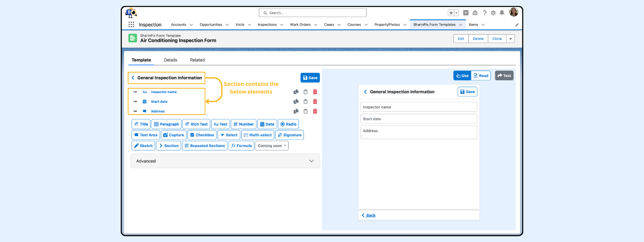Open the App Launcher grid icon
644x242 pixels.
point(131,25)
